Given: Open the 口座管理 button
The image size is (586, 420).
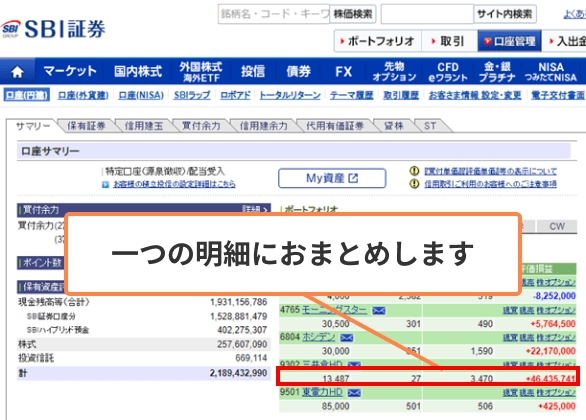Looking at the screenshot, I should pyautogui.click(x=509, y=41).
